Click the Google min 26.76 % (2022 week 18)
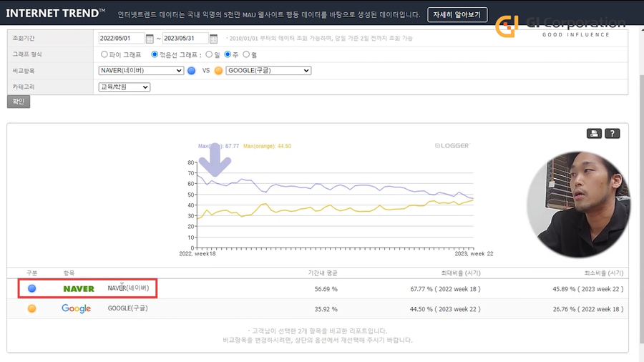 click(x=587, y=309)
